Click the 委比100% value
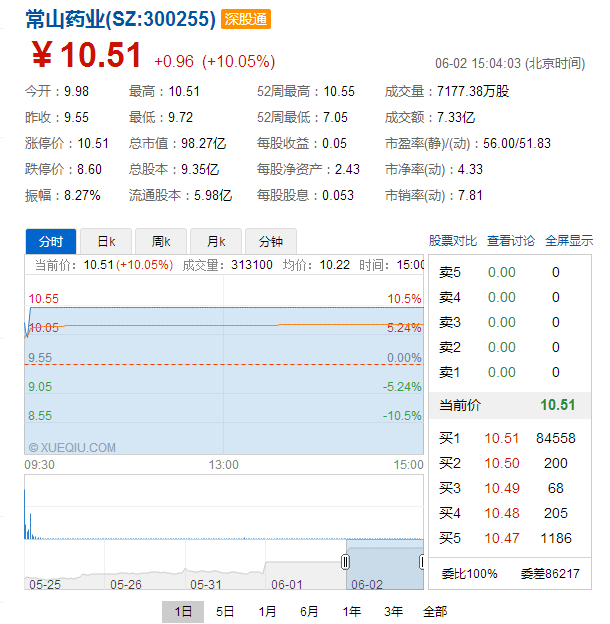Screen dimensions: 610x624 pos(470,573)
